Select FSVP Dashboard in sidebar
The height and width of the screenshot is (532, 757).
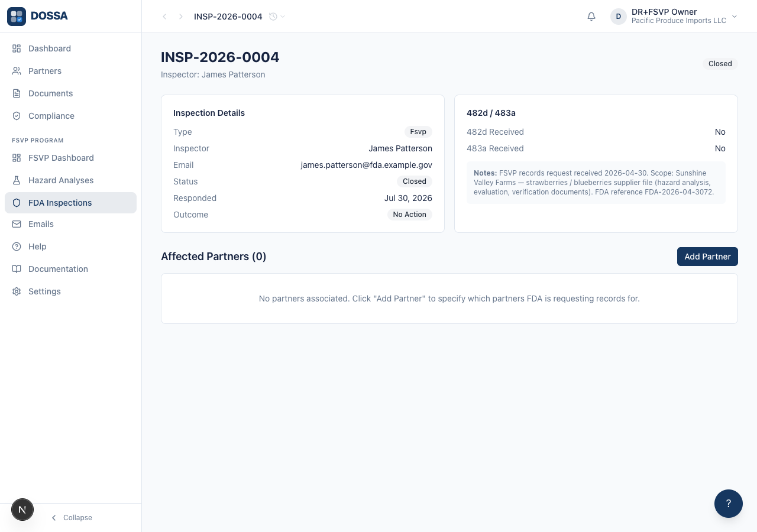(70, 158)
